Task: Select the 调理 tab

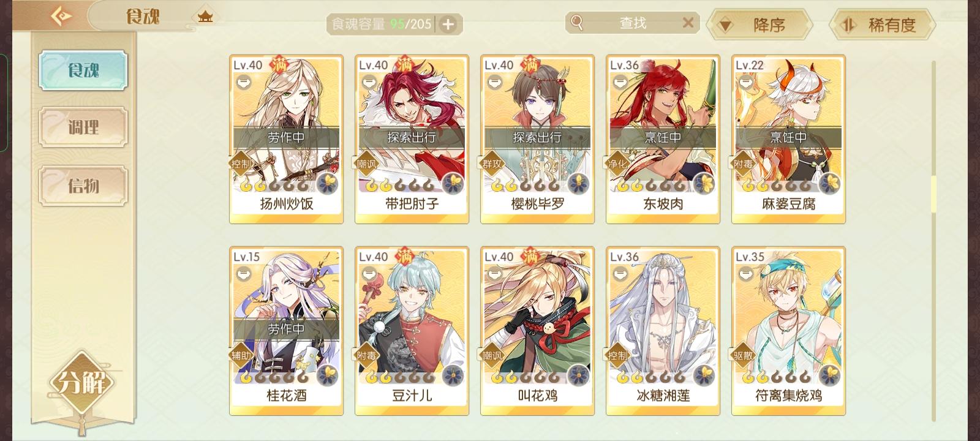Action: [x=83, y=127]
